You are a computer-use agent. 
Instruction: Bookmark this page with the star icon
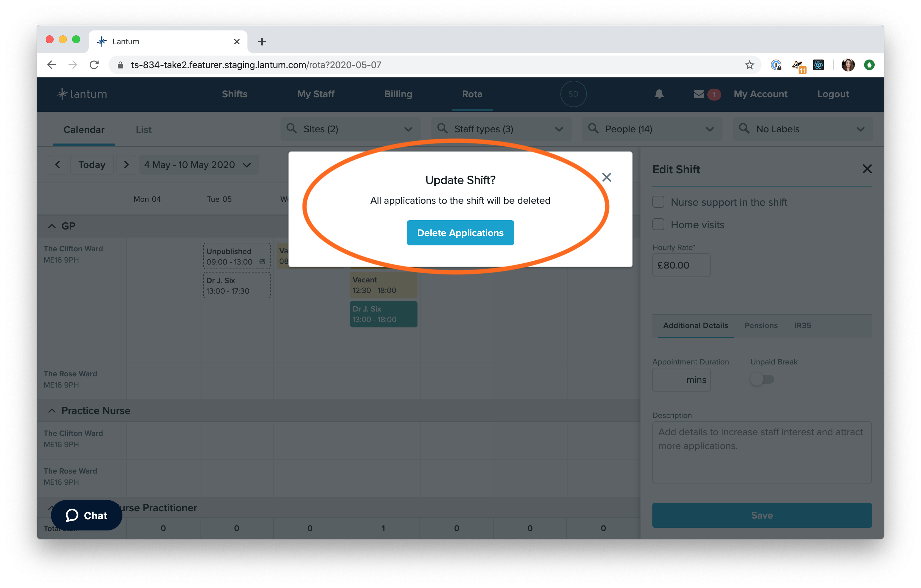[749, 64]
